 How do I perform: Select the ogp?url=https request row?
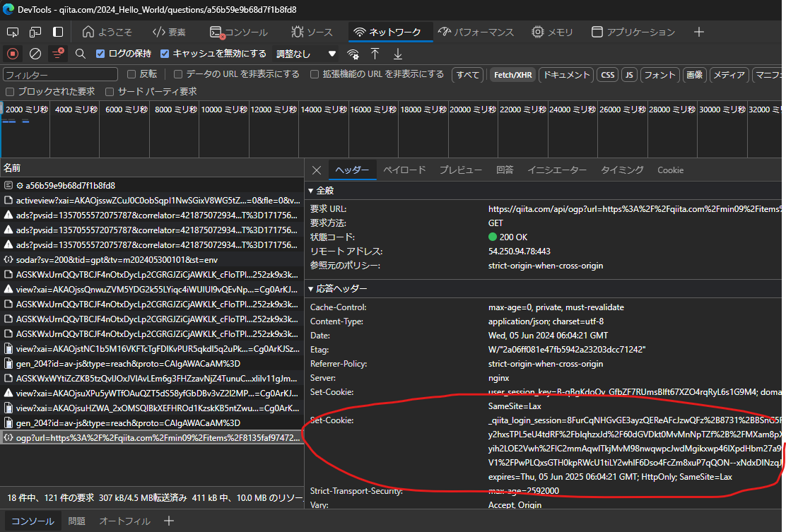click(x=153, y=437)
